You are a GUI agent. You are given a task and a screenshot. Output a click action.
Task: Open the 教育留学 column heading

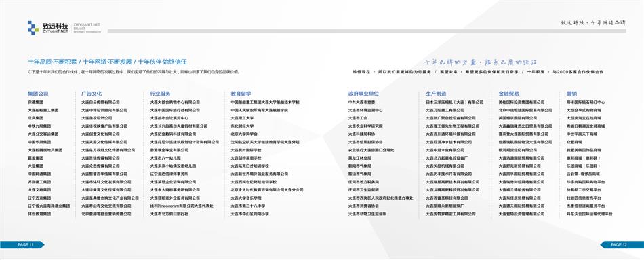pos(241,94)
